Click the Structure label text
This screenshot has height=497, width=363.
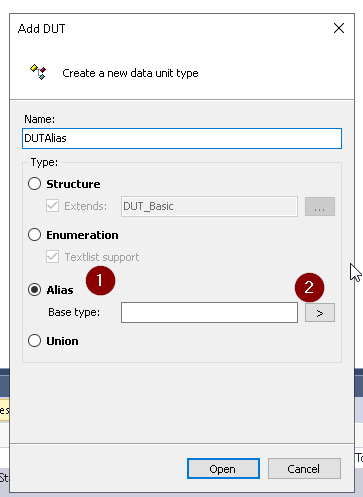(73, 184)
